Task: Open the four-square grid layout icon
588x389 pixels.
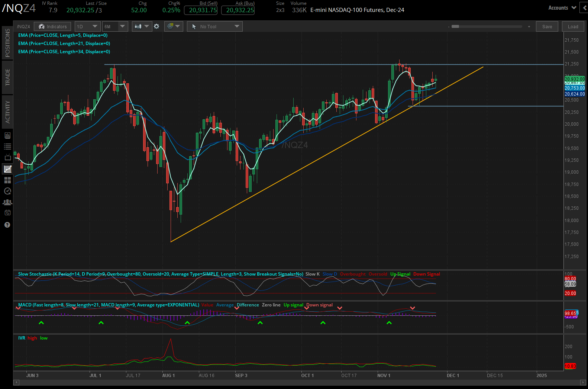Action: pyautogui.click(x=7, y=180)
